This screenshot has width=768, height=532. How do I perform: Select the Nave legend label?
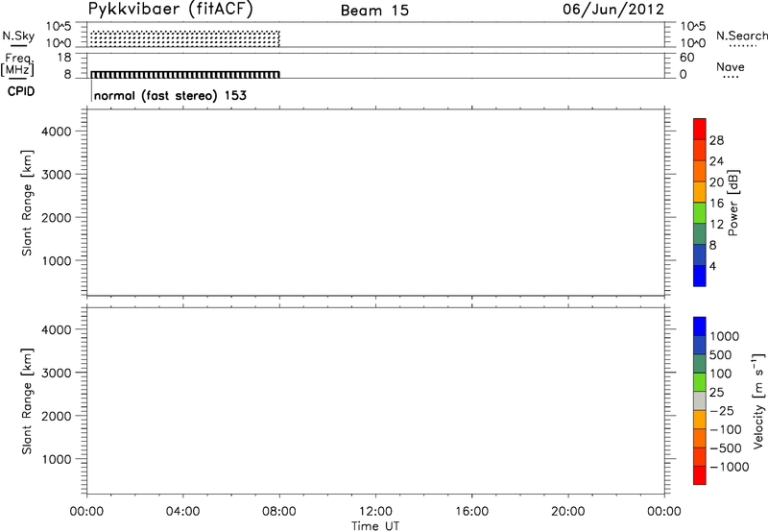(x=731, y=66)
